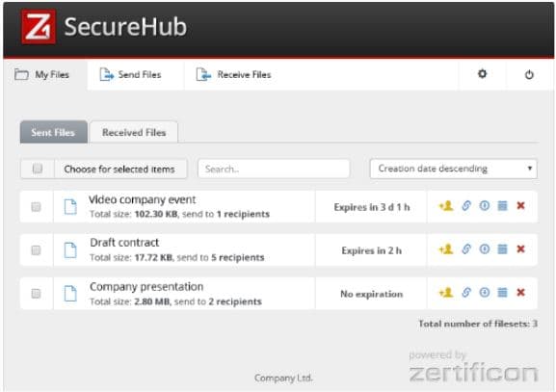Click 'Total size: 2.80 MB' details line
The height and width of the screenshot is (392, 556).
click(x=175, y=301)
